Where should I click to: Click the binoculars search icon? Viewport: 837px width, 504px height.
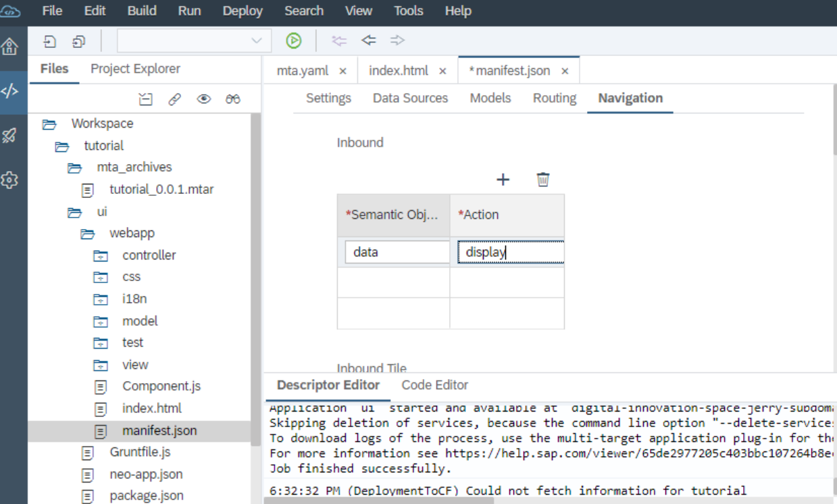pyautogui.click(x=233, y=99)
